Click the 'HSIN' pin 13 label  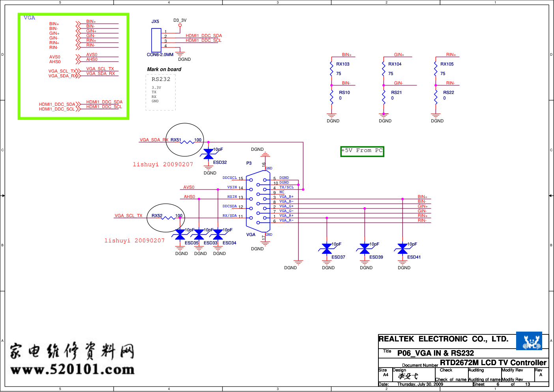[x=232, y=197]
